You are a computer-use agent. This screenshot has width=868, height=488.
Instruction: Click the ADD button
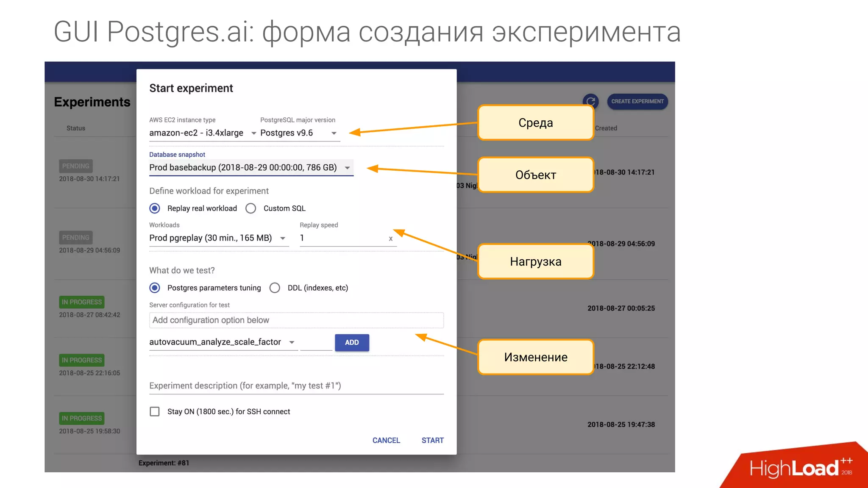[x=352, y=343]
